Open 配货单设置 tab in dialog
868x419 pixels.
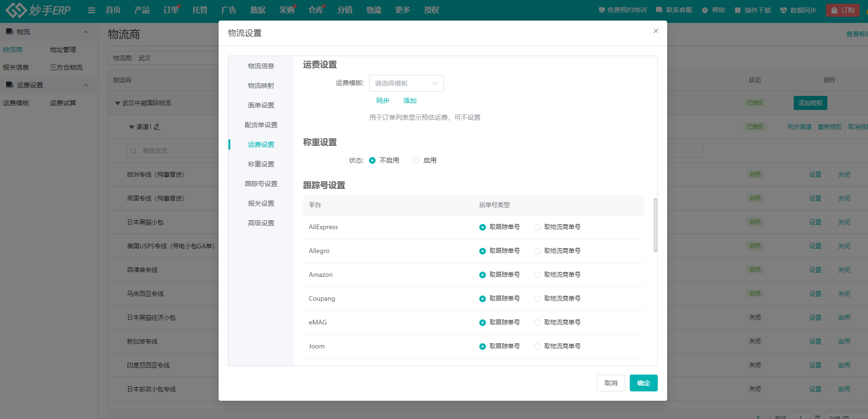point(261,125)
